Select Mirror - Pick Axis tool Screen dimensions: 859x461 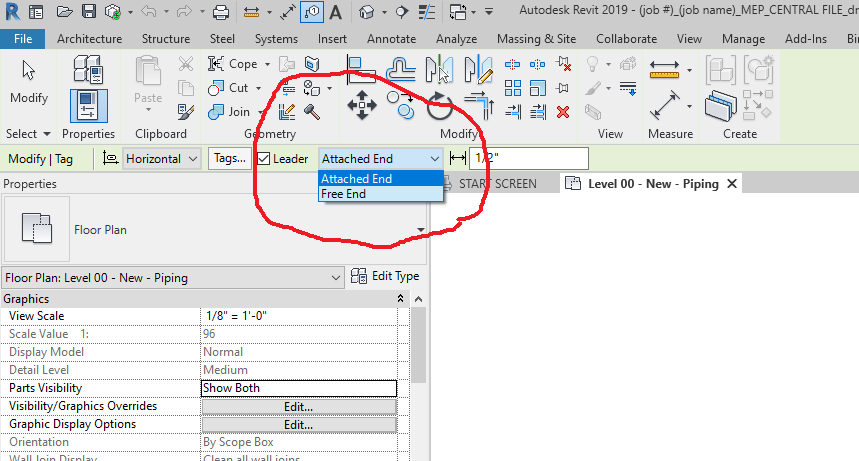(x=439, y=70)
